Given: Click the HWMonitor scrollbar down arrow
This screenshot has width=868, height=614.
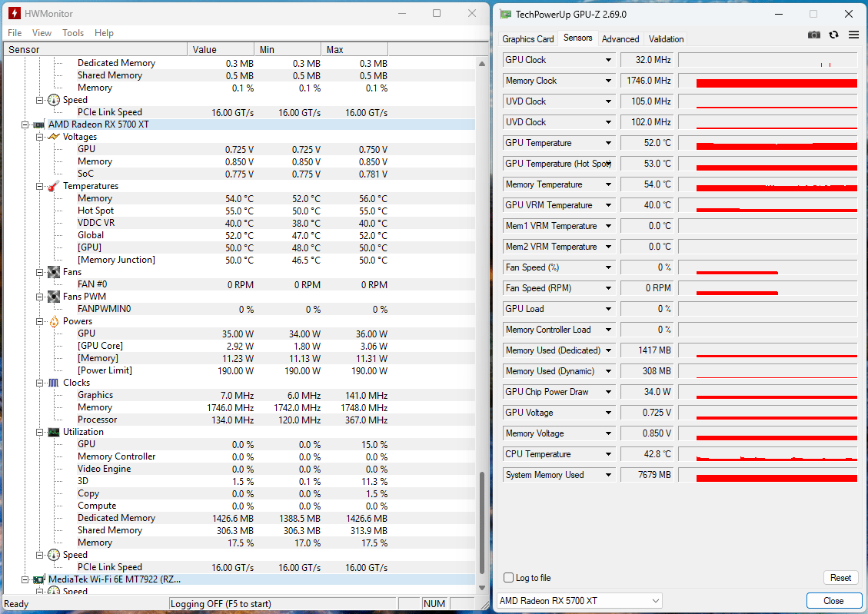Looking at the screenshot, I should pos(481,588).
